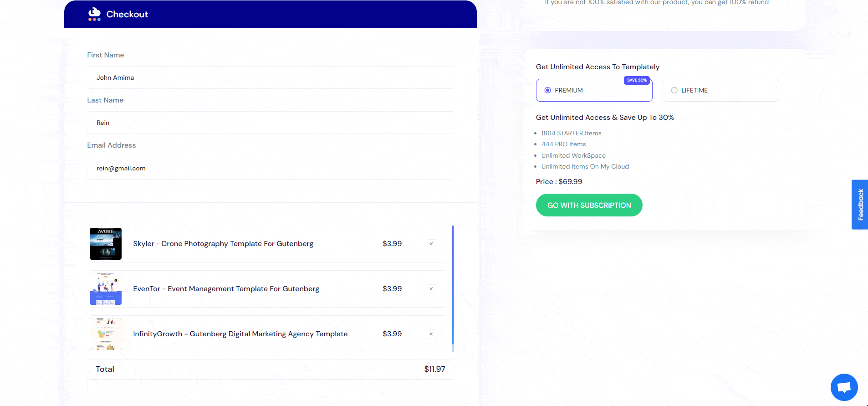Click 'InfinityGrowth - Gutenberg Digital Marketing Agency Template' title
Image resolution: width=868 pixels, height=406 pixels.
tap(240, 334)
